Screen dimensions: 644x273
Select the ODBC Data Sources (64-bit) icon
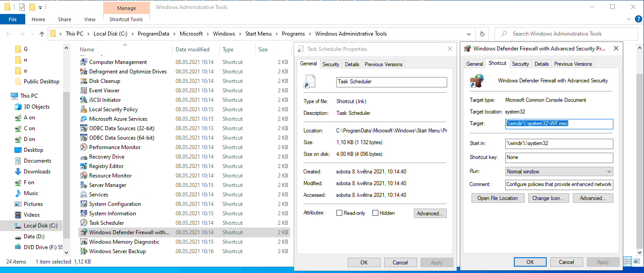(x=83, y=138)
